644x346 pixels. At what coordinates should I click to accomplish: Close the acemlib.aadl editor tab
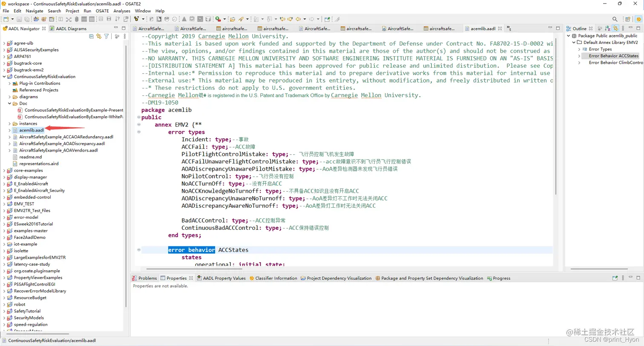500,29
